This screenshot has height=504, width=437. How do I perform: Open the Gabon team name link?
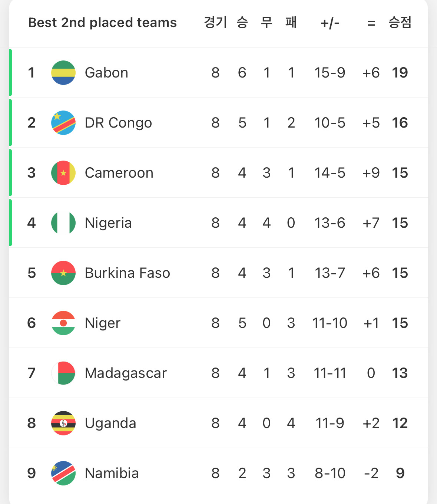coord(106,73)
